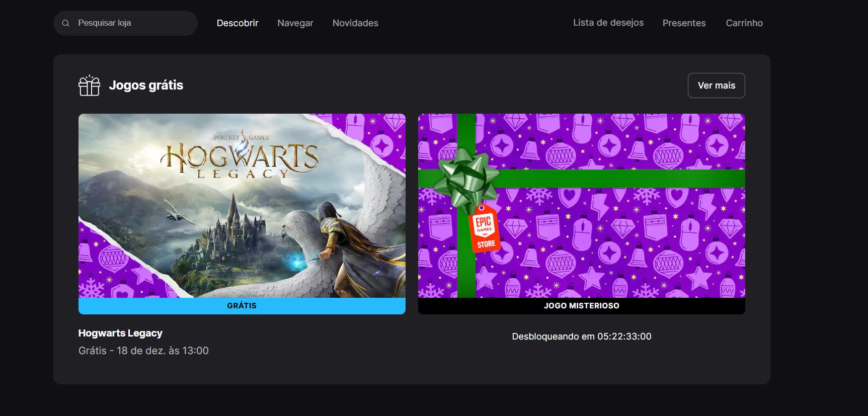The width and height of the screenshot is (868, 416).
Task: Click the gift box icon beside Jogos grátis
Action: 89,86
